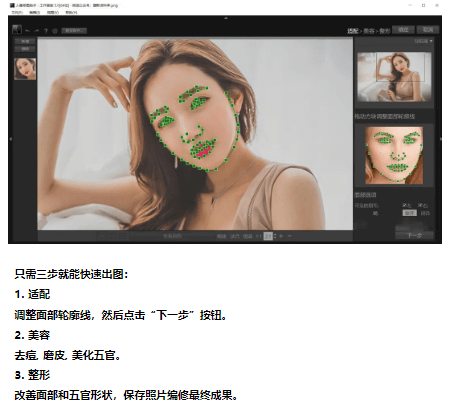The width and height of the screenshot is (449, 407).
Task: Open the 文件 (File) menu
Action: tap(16, 12)
